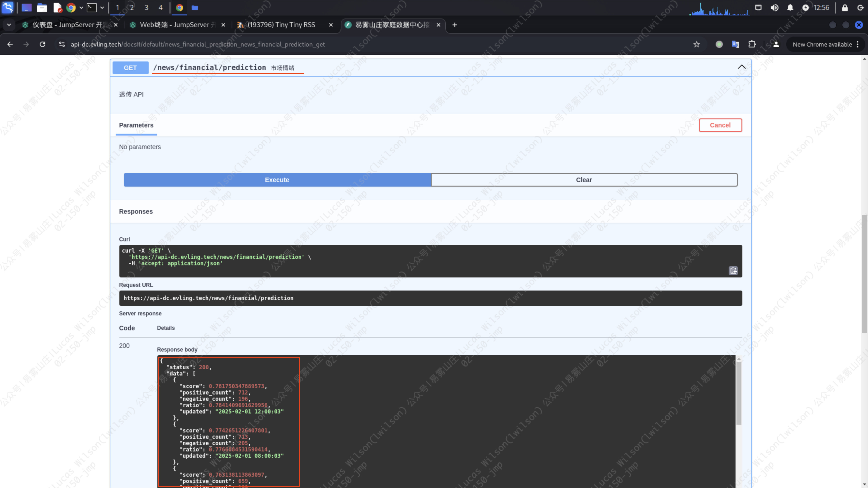Copy the curl command to clipboard
This screenshot has height=488, width=868.
click(733, 270)
